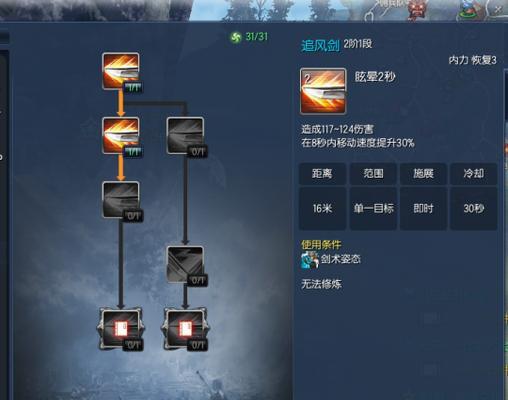Select the locked right-branch node at the top
Viewport: 508px width, 400px height.
185,135
